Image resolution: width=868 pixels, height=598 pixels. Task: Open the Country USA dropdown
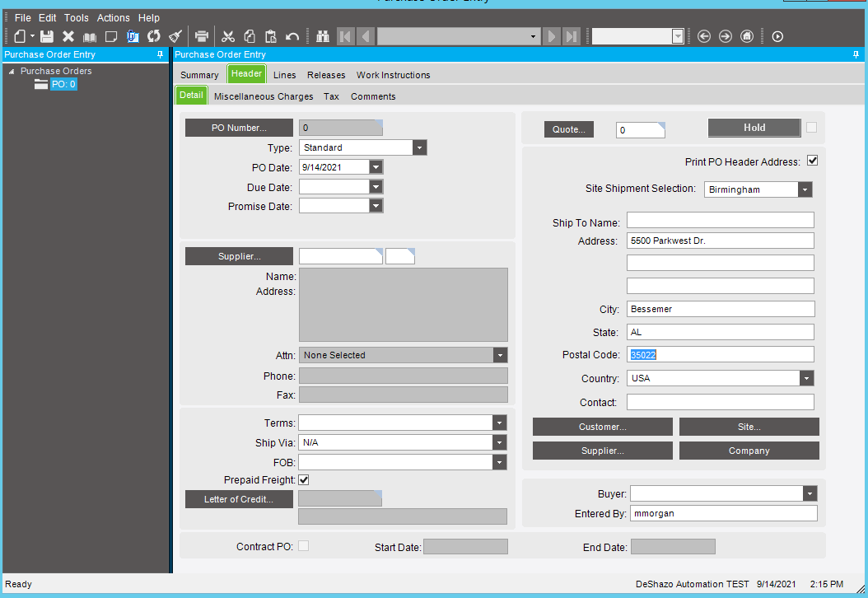[806, 378]
